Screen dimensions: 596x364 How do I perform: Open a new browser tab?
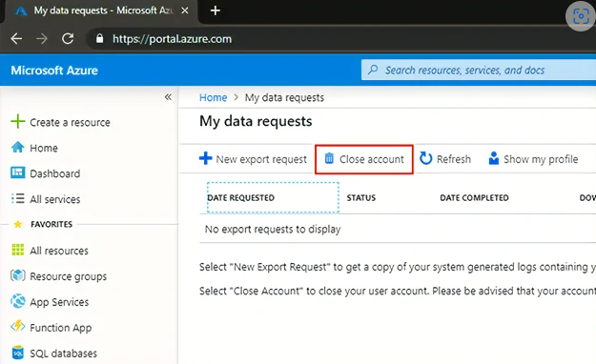coord(216,10)
